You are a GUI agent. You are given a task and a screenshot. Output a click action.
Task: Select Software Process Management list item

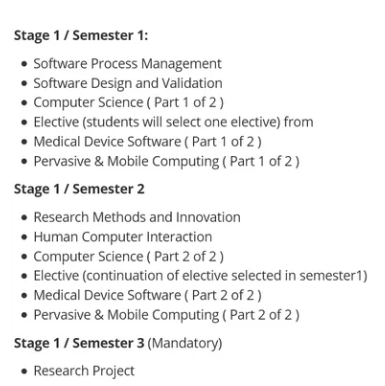[127, 63]
